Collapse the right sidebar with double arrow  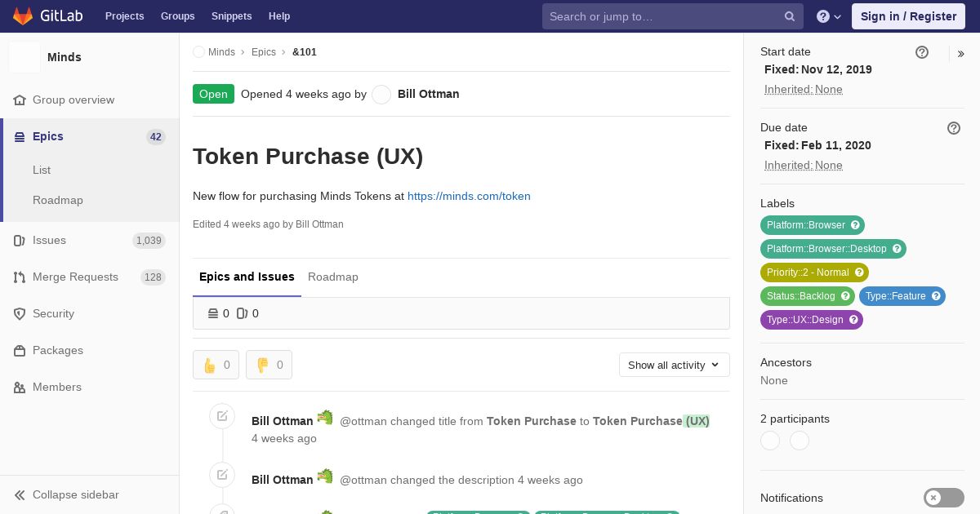click(961, 54)
